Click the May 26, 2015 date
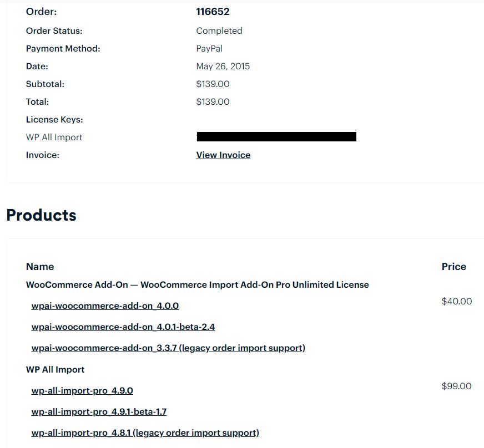 [x=223, y=67]
